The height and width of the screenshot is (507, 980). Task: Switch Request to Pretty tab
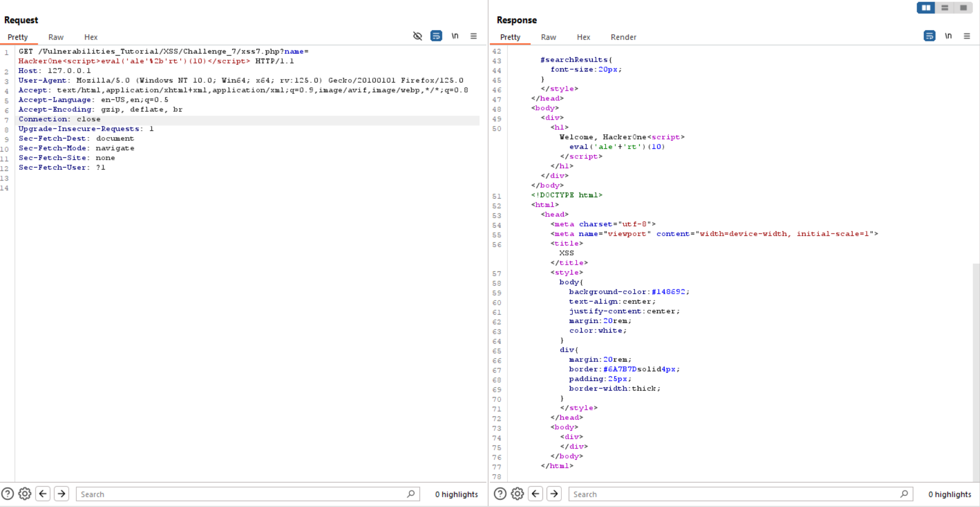click(x=17, y=37)
